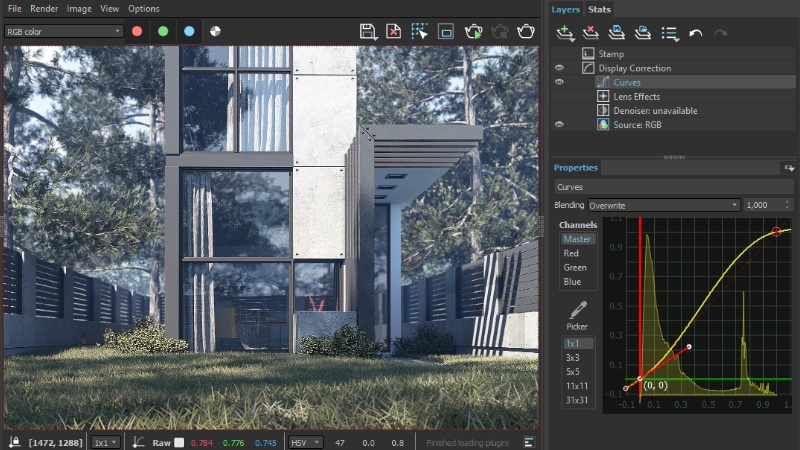Image resolution: width=800 pixels, height=450 pixels.
Task: Open the layer list options icon
Action: [x=670, y=34]
